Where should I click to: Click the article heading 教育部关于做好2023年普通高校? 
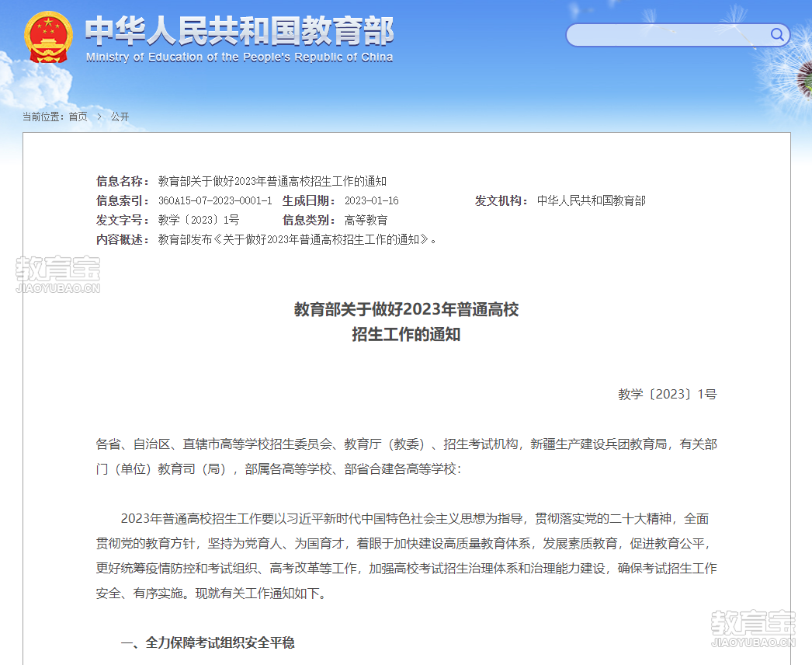click(407, 309)
